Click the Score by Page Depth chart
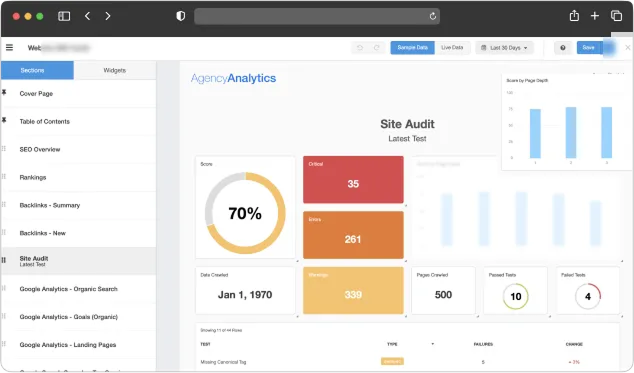The image size is (634, 373). tap(566, 121)
